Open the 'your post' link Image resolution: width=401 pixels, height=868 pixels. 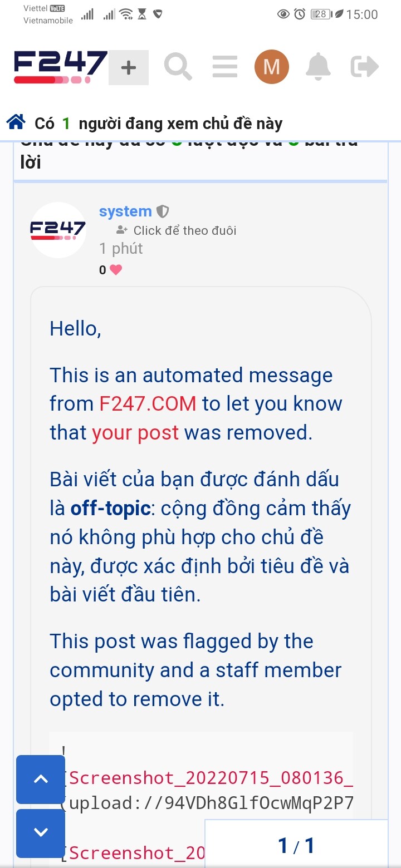click(135, 433)
